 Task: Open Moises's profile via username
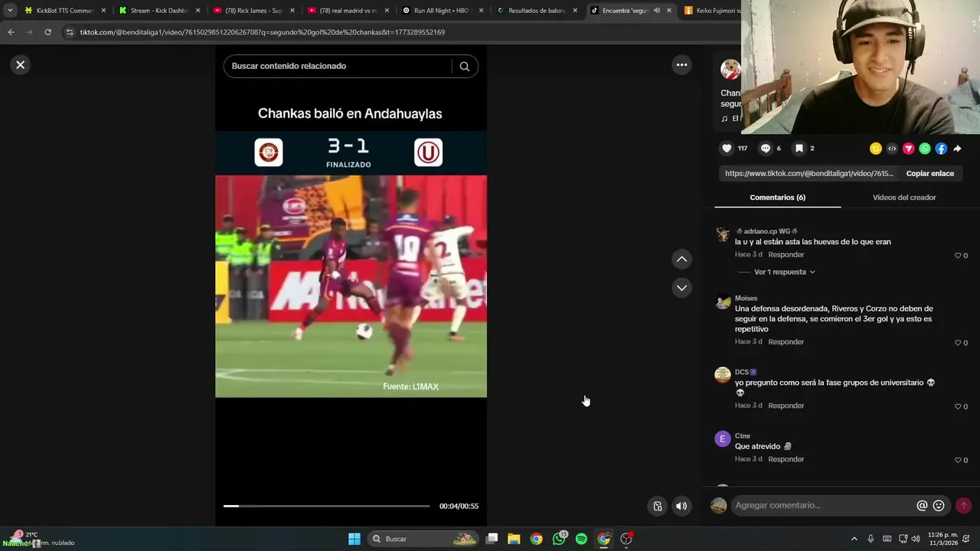746,298
